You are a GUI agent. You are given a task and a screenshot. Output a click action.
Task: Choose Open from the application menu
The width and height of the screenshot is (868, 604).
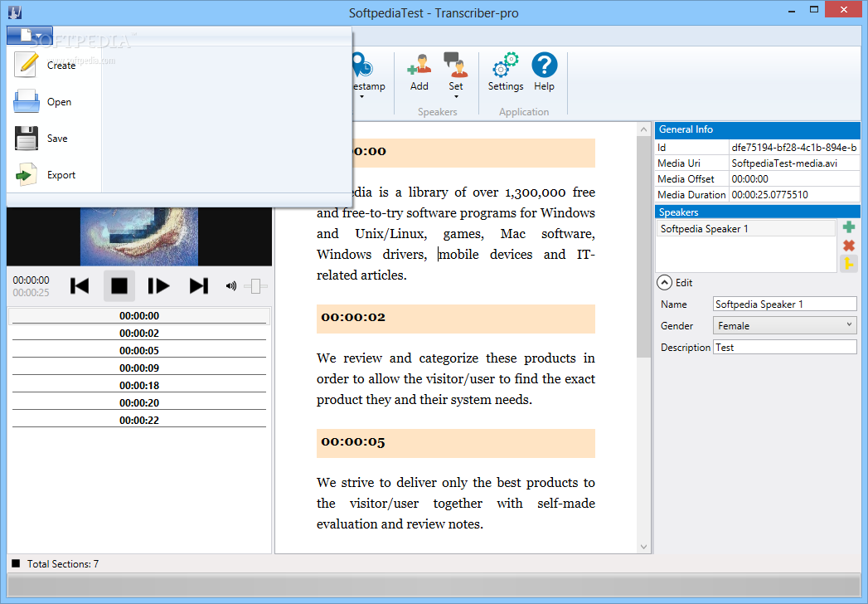coord(54,102)
